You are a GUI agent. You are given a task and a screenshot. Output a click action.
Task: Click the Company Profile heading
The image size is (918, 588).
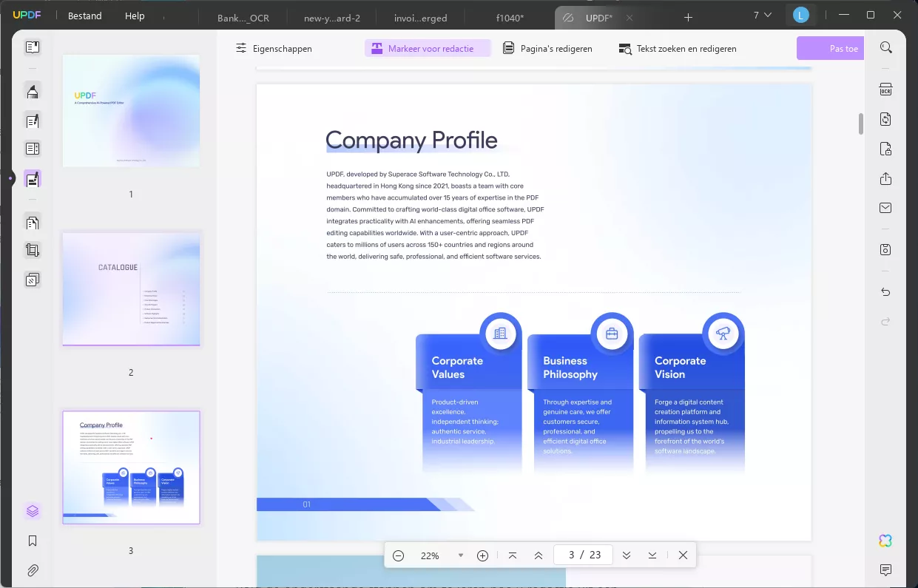tap(411, 140)
